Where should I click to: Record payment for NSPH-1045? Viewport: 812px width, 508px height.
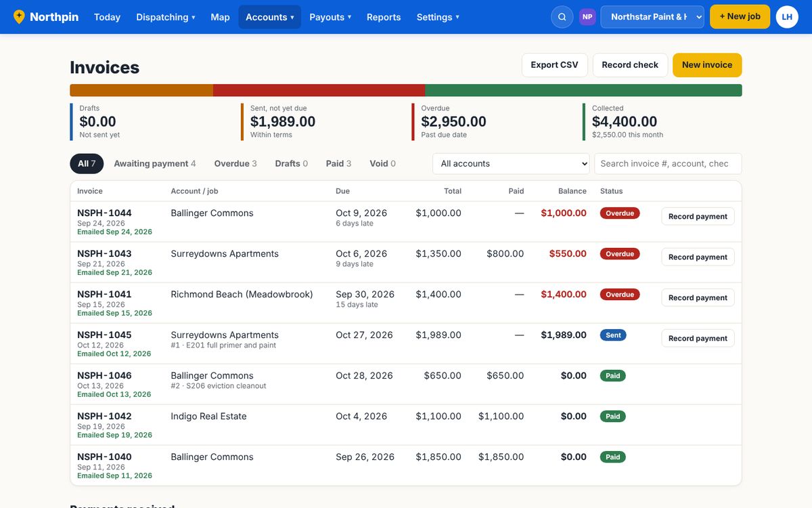[698, 339]
